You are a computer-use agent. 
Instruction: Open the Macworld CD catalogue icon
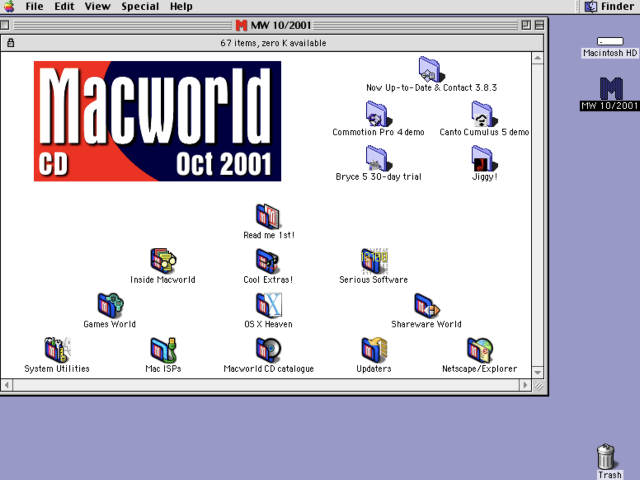[x=268, y=350]
